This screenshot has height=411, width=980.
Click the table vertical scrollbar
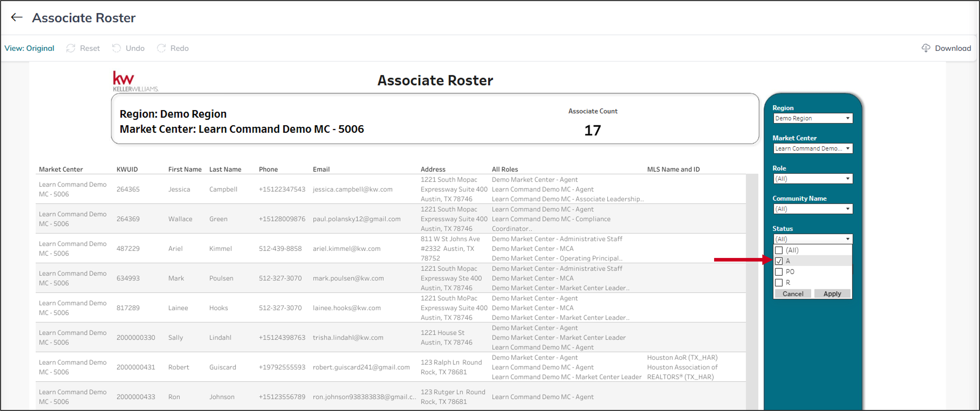tap(752, 292)
